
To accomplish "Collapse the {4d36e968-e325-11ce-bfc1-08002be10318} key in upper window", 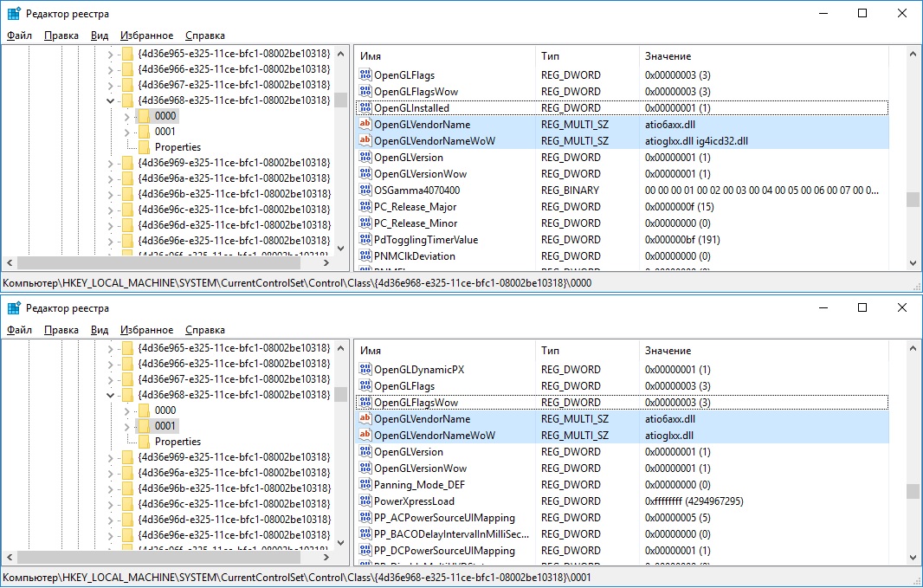I will pos(110,100).
